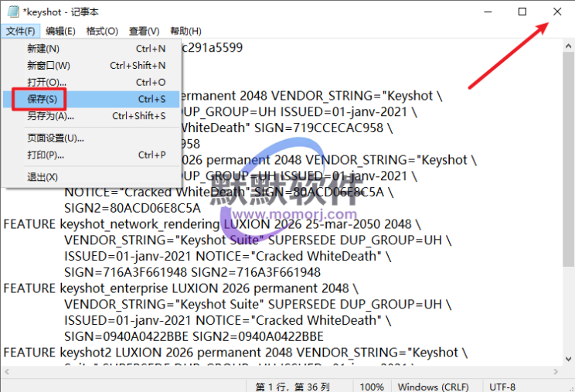Click the Notepad app icon in title bar
The image size is (575, 392).
(x=11, y=12)
